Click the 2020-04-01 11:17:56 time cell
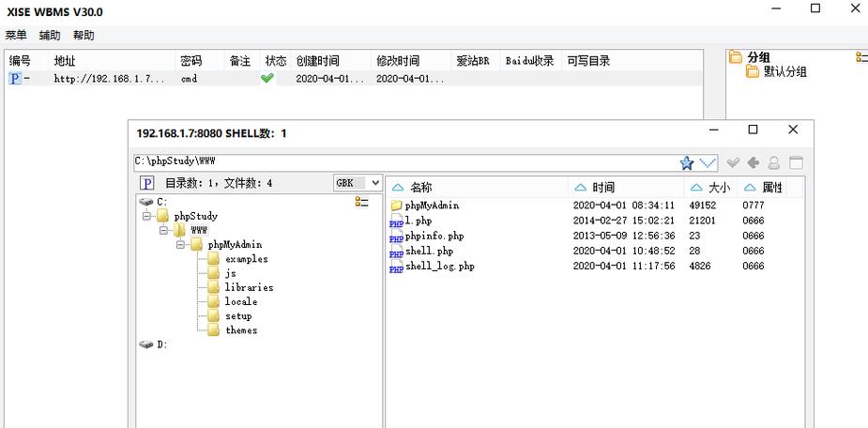 pyautogui.click(x=624, y=266)
